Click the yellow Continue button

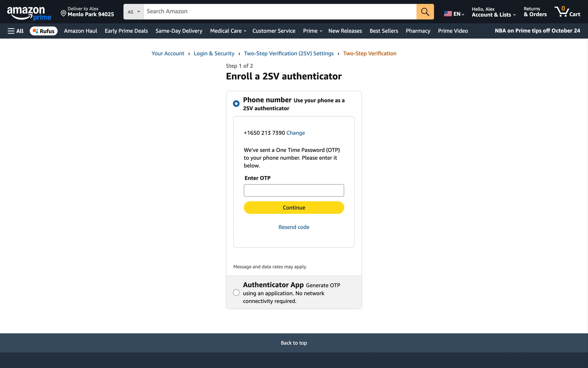pyautogui.click(x=294, y=208)
